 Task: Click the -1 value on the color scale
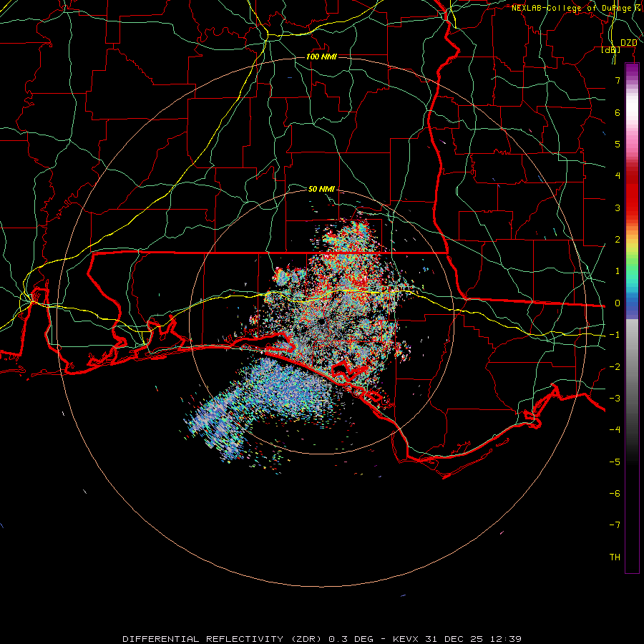615,335
